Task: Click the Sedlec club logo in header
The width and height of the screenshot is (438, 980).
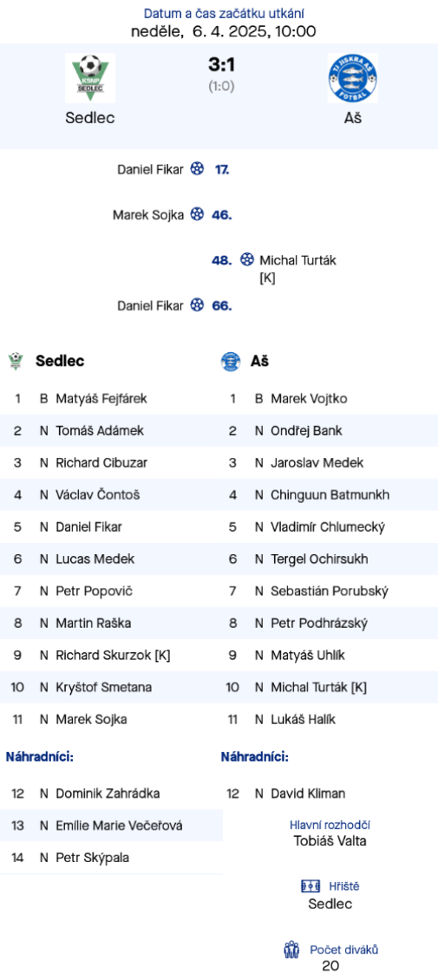Action: (90, 78)
